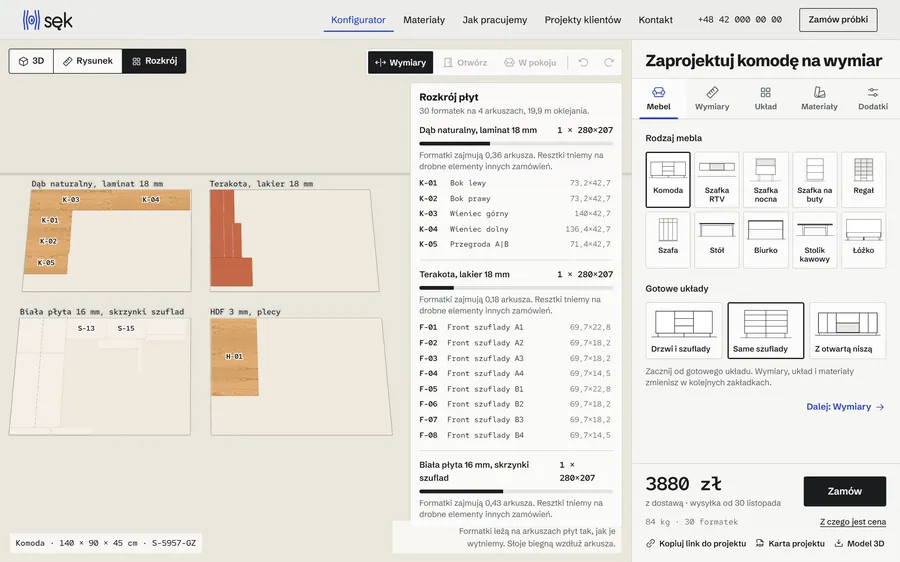Click phone number +48 42 000 00 00
Viewport: 900px width, 562px height.
tap(739, 20)
